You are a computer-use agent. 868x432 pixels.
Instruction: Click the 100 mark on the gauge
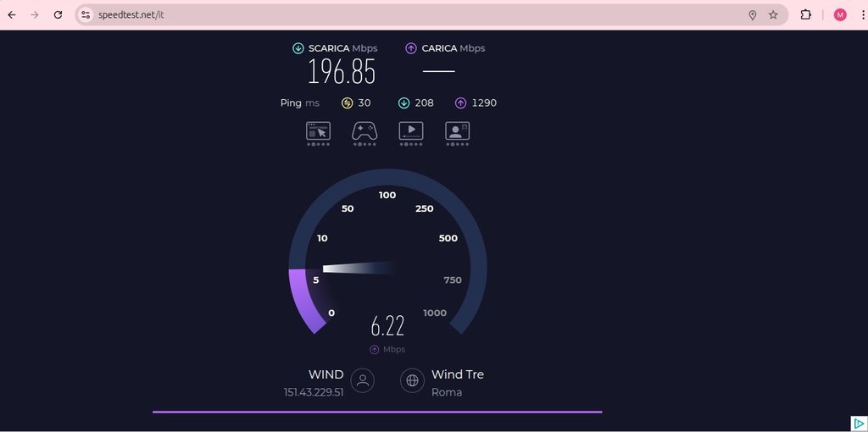(387, 195)
